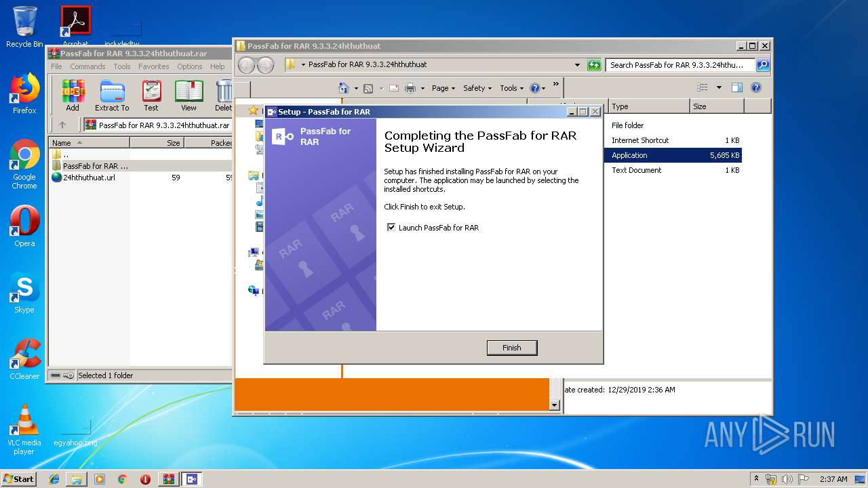Open Windows Explorer taskbar icon
The image size is (868, 488).
77,479
